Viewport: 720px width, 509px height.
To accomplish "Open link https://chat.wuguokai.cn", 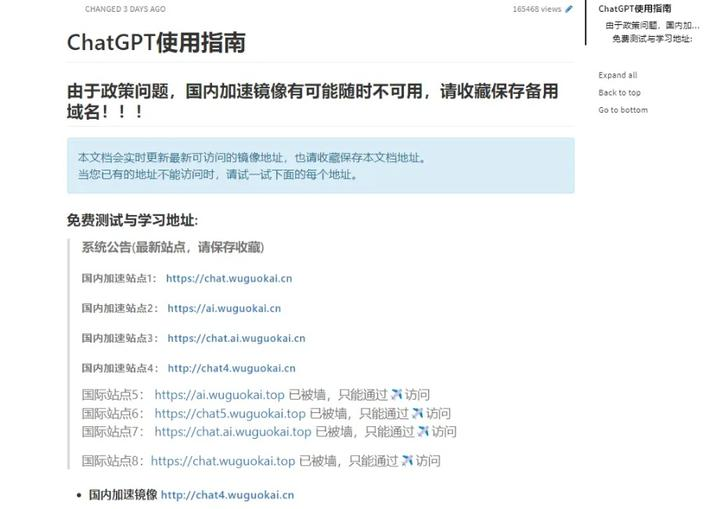I will (x=229, y=278).
